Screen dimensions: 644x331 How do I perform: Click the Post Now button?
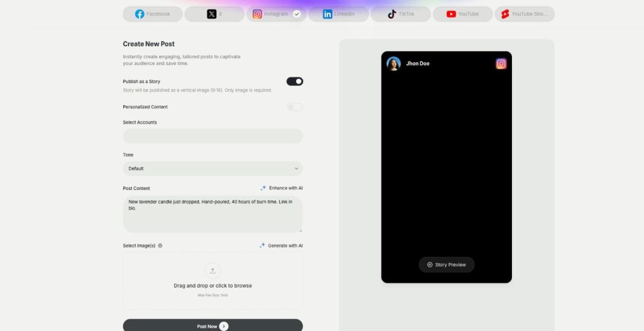click(x=213, y=326)
